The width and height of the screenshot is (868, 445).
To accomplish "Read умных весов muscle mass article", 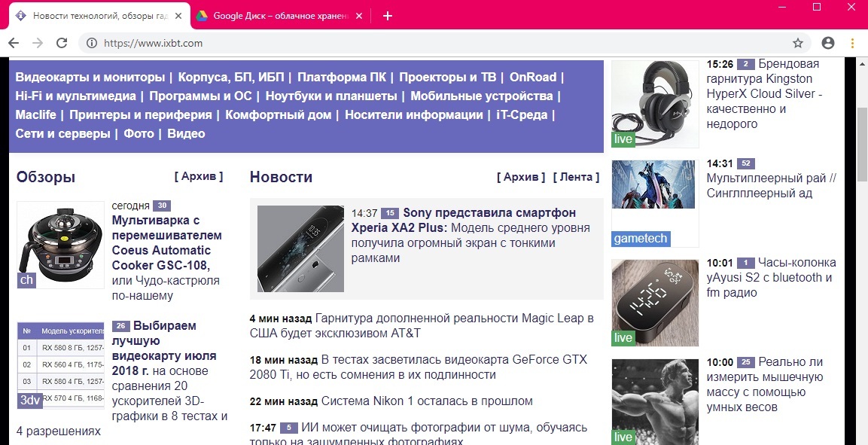I will click(x=765, y=385).
